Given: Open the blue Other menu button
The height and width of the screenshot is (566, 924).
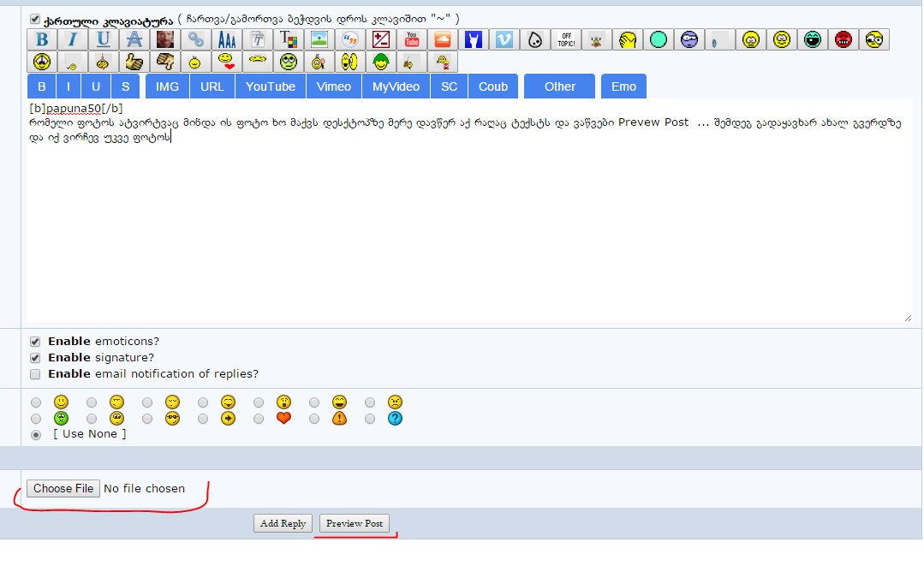Looking at the screenshot, I should pos(560,86).
